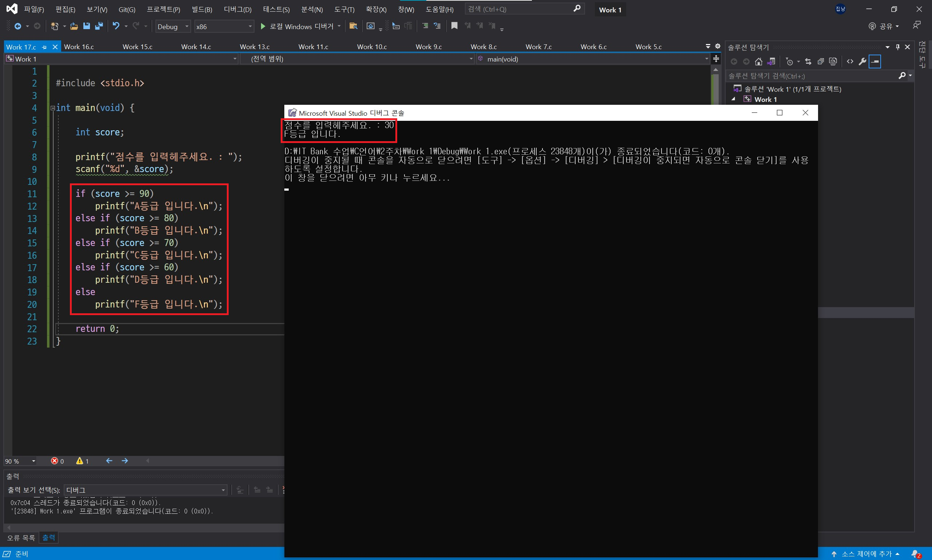Screen dimensions: 932x560
Task: Click the Save All icon in toolbar
Action: pos(99,26)
